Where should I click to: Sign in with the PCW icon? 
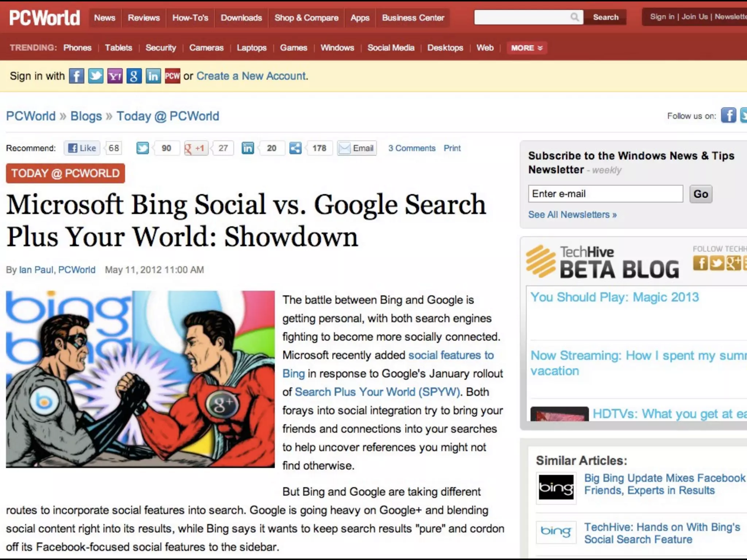pyautogui.click(x=173, y=76)
